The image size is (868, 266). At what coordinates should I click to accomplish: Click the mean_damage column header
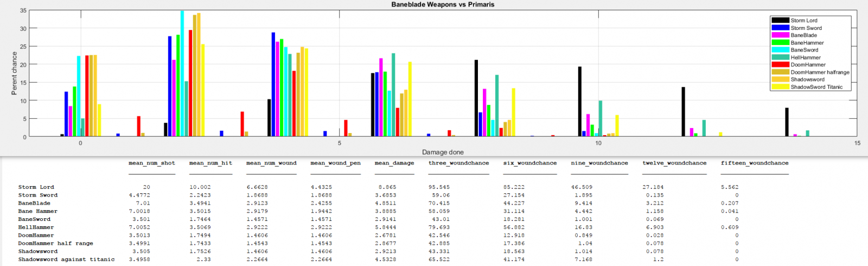pyautogui.click(x=394, y=163)
